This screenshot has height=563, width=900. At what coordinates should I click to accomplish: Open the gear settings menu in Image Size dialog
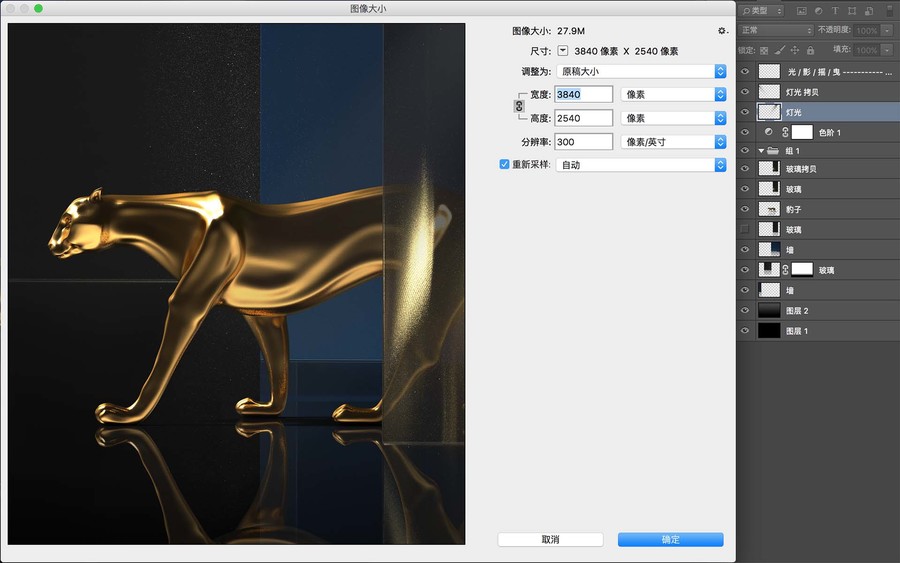click(x=722, y=31)
